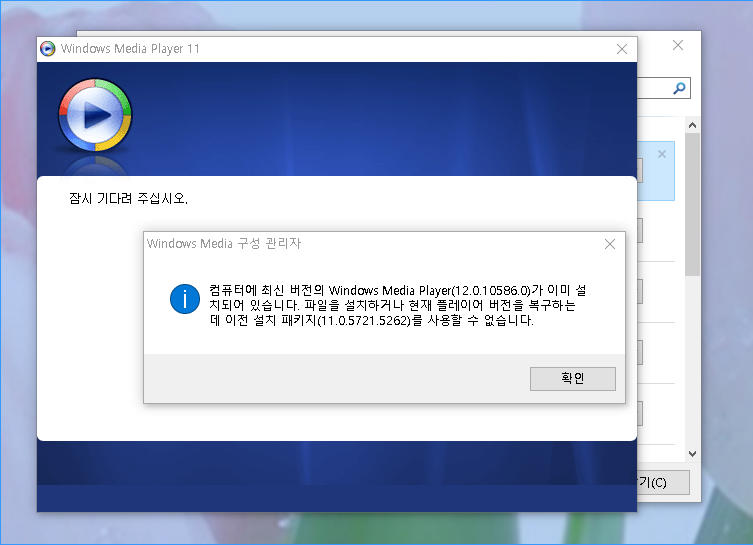Viewport: 753px width, 545px height.
Task: Close the Windows Media 구성 관리자 dialog
Action: tap(610, 244)
